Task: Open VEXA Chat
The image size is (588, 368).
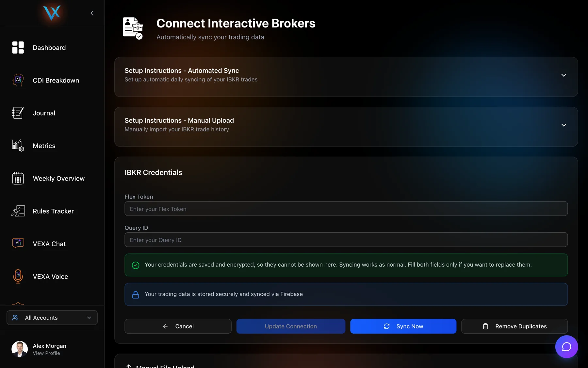Action: point(49,244)
